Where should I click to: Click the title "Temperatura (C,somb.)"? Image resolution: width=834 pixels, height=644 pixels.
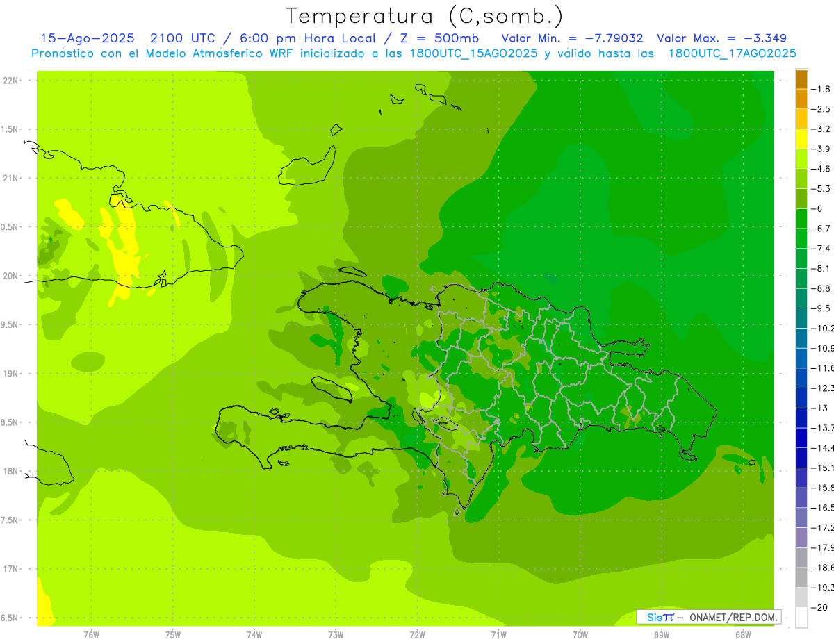(425, 16)
